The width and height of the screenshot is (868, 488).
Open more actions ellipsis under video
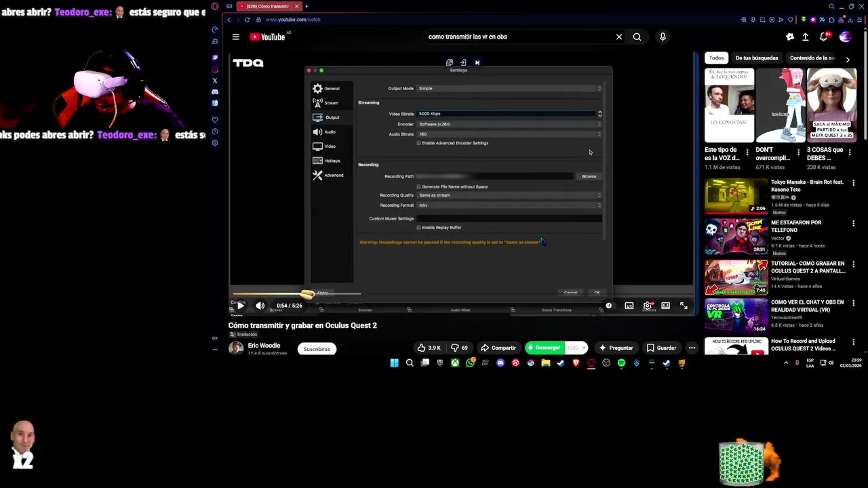692,348
